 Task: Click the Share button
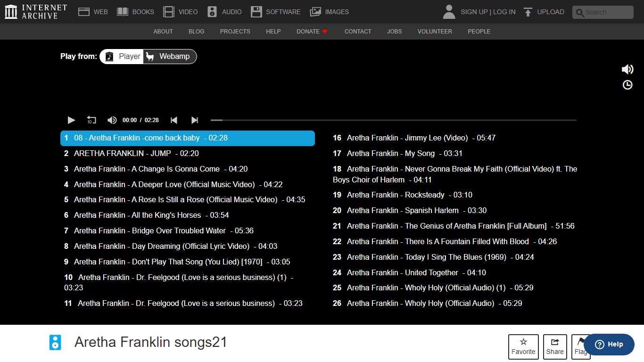[x=555, y=347]
